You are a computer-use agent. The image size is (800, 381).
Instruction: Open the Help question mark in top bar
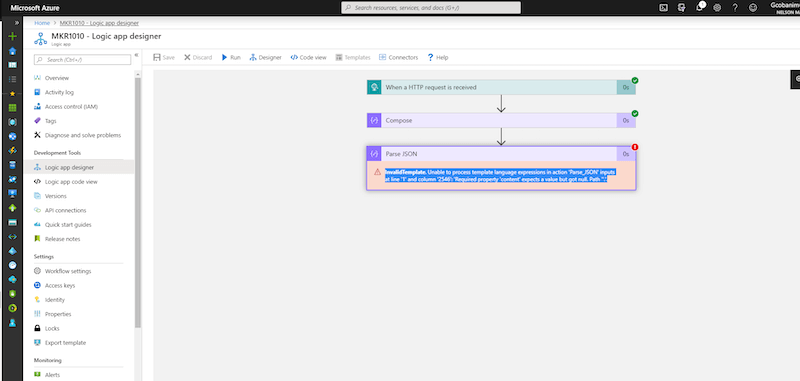[735, 8]
